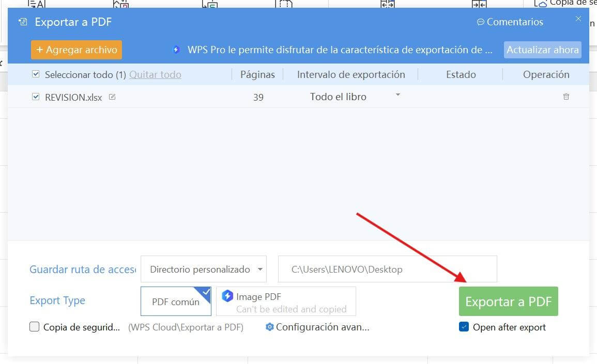This screenshot has width=597, height=364.
Task: Click the Estado column header
Action: 461,74
